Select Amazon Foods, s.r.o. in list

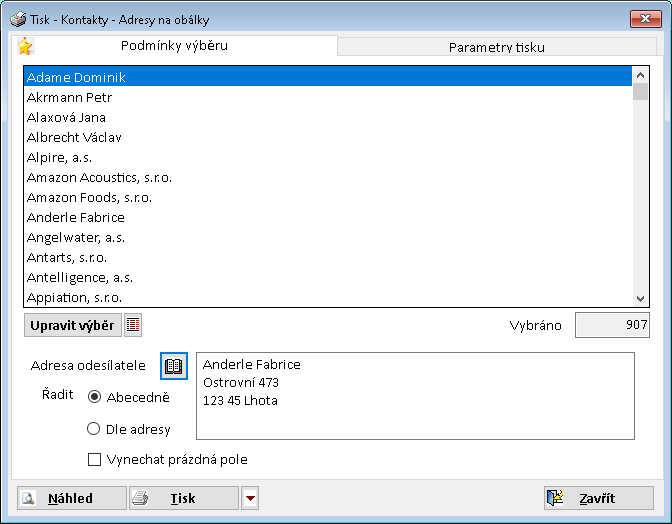point(89,197)
